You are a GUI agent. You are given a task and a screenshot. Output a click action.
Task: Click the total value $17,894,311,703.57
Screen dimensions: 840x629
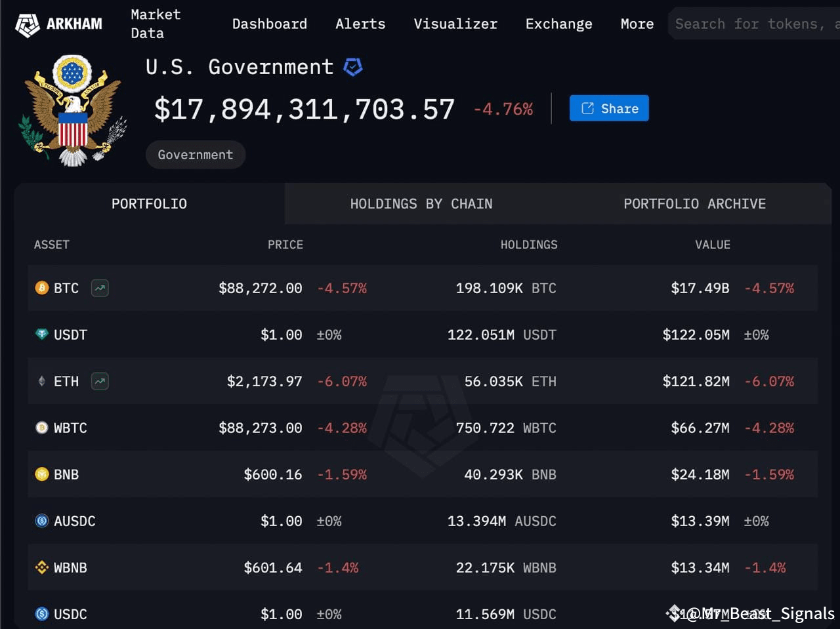pyautogui.click(x=304, y=109)
